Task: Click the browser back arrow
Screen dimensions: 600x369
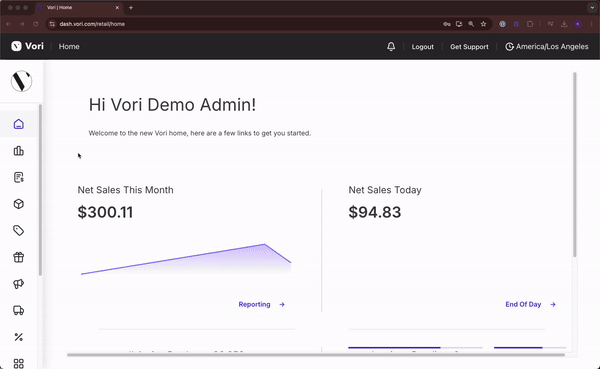Action: click(x=8, y=24)
